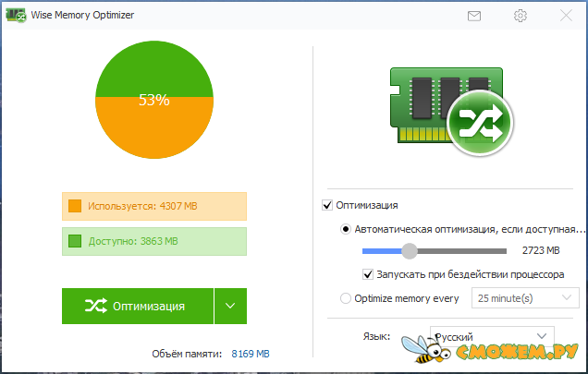Click the Доступно: 3863 MB value
Viewport: 588px width, 374px height.
click(133, 241)
